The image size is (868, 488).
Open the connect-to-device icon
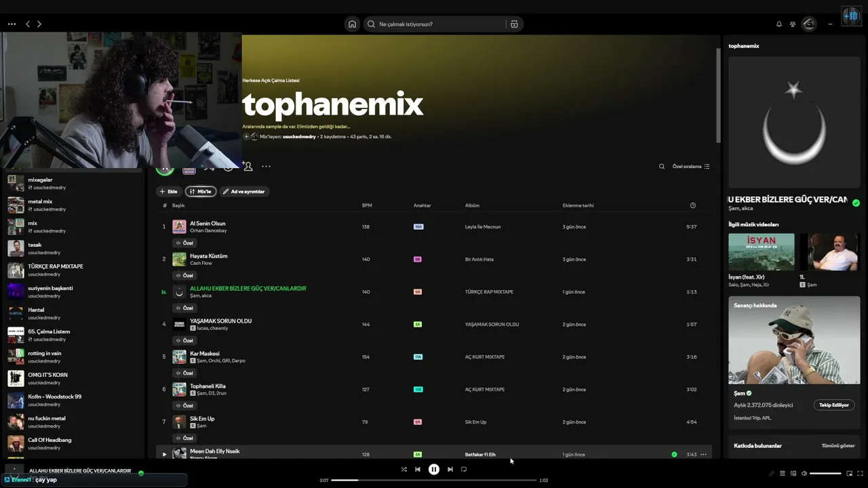coord(793,473)
